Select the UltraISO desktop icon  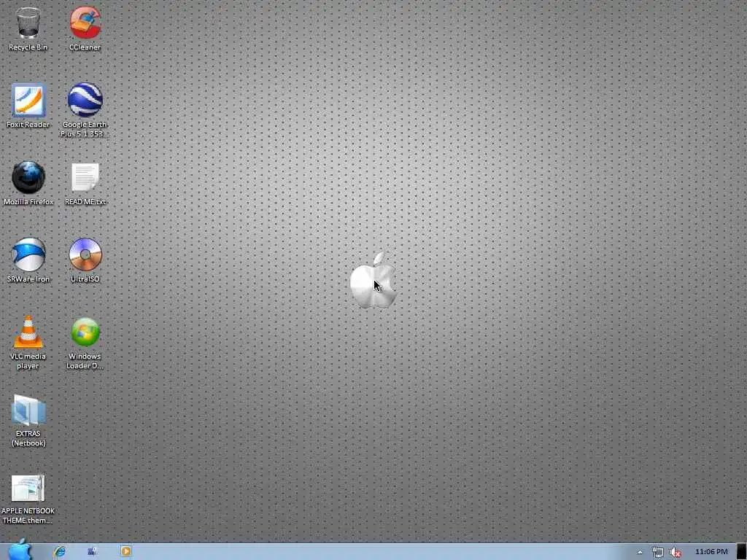(x=85, y=260)
